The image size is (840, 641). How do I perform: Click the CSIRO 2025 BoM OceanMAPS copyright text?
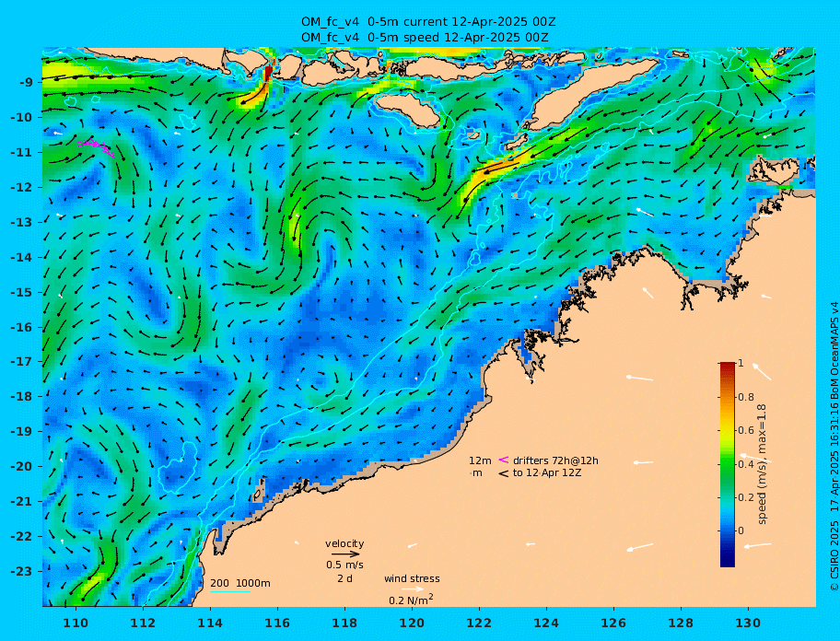(x=834, y=448)
